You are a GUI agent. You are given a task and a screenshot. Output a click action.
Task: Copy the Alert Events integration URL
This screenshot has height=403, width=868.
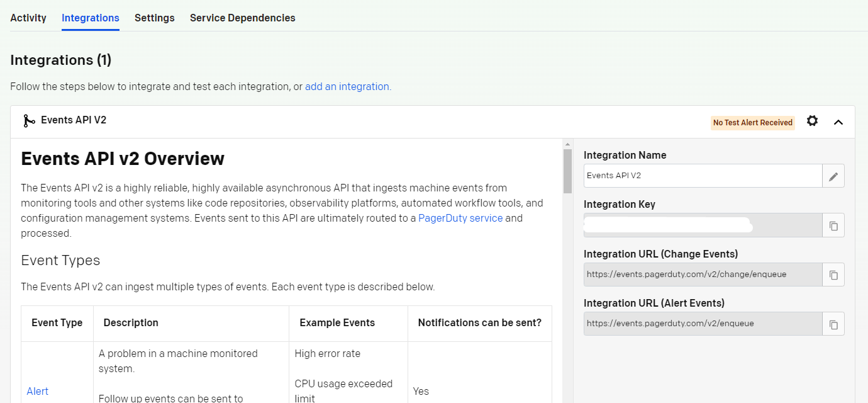tap(833, 324)
